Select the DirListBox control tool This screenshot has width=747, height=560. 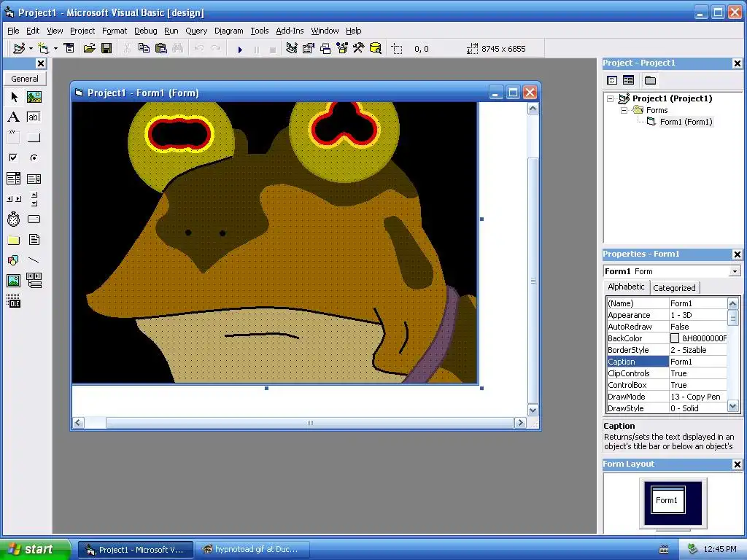pos(14,240)
